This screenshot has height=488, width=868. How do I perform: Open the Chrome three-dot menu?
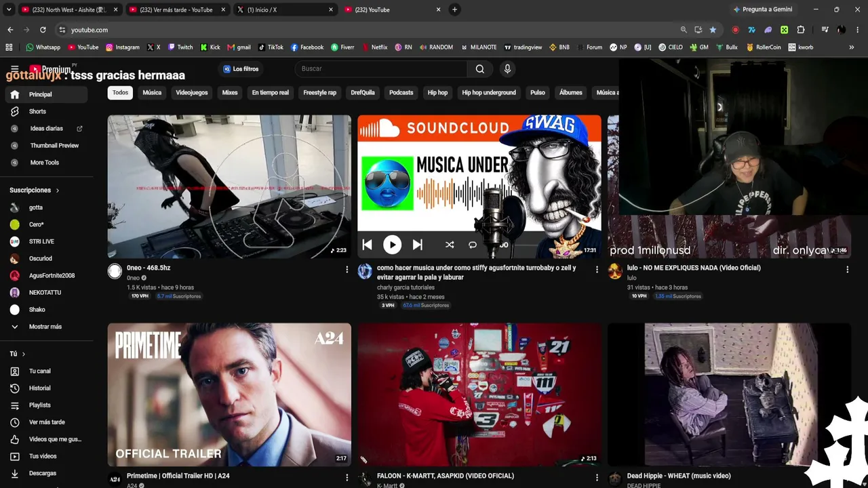pos(858,30)
